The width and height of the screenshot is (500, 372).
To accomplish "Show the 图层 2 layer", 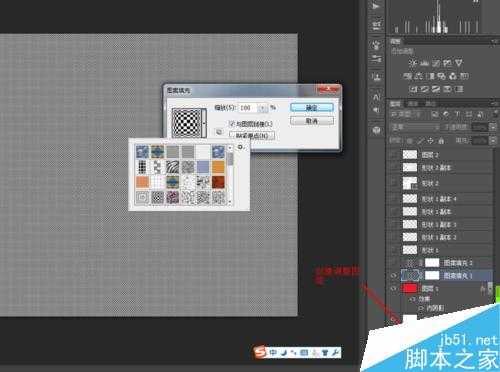I will coord(394,155).
